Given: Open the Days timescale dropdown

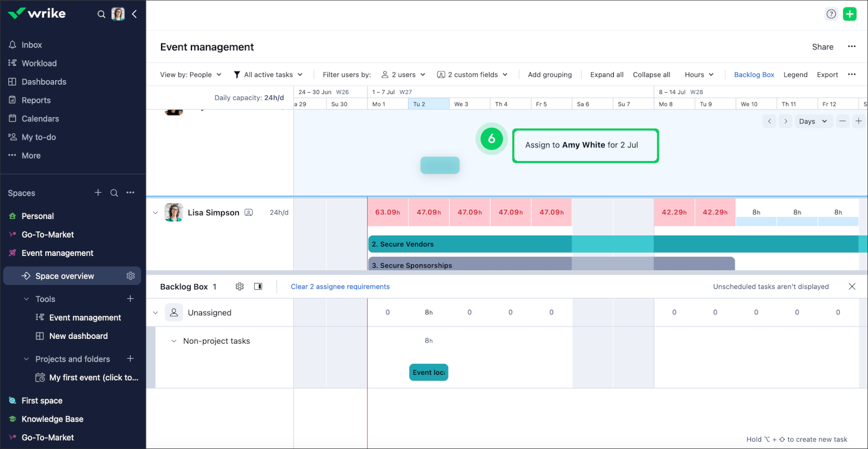Looking at the screenshot, I should pyautogui.click(x=813, y=121).
